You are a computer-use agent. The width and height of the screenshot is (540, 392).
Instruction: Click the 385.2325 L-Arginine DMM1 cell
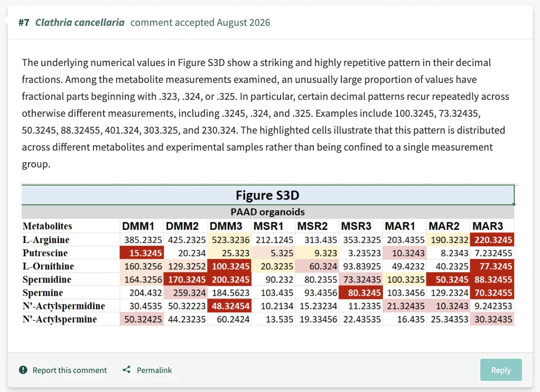point(142,240)
